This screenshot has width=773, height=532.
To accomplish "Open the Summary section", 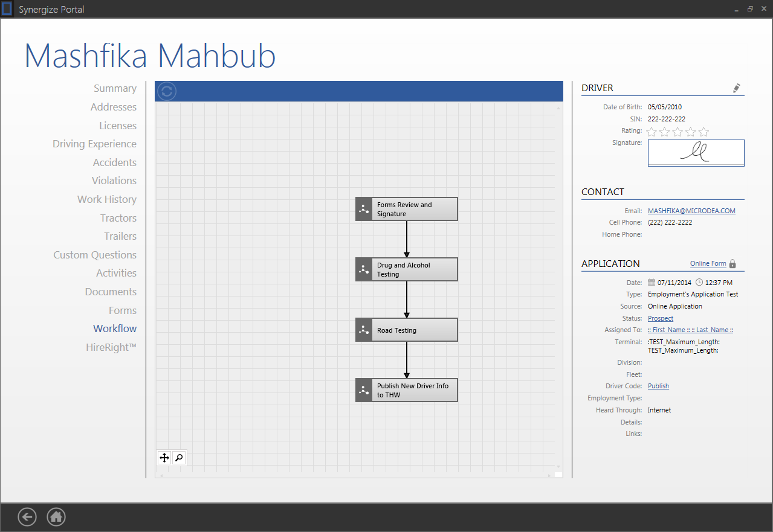I will click(x=115, y=88).
